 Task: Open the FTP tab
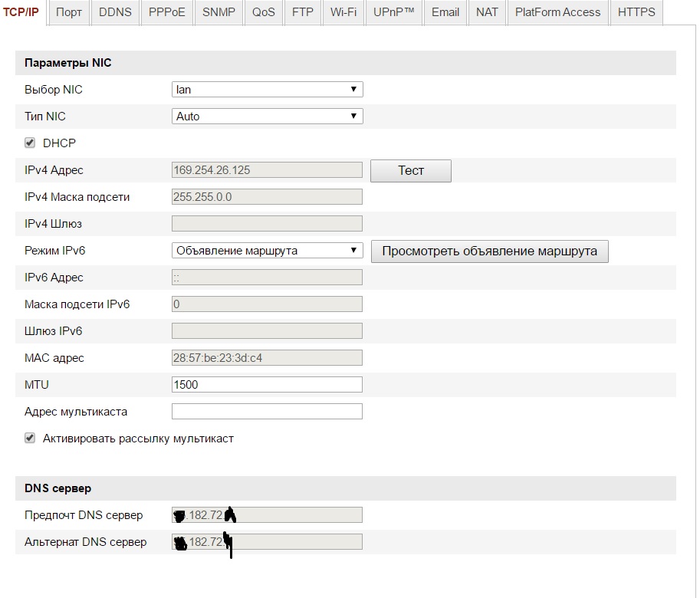[x=303, y=12]
